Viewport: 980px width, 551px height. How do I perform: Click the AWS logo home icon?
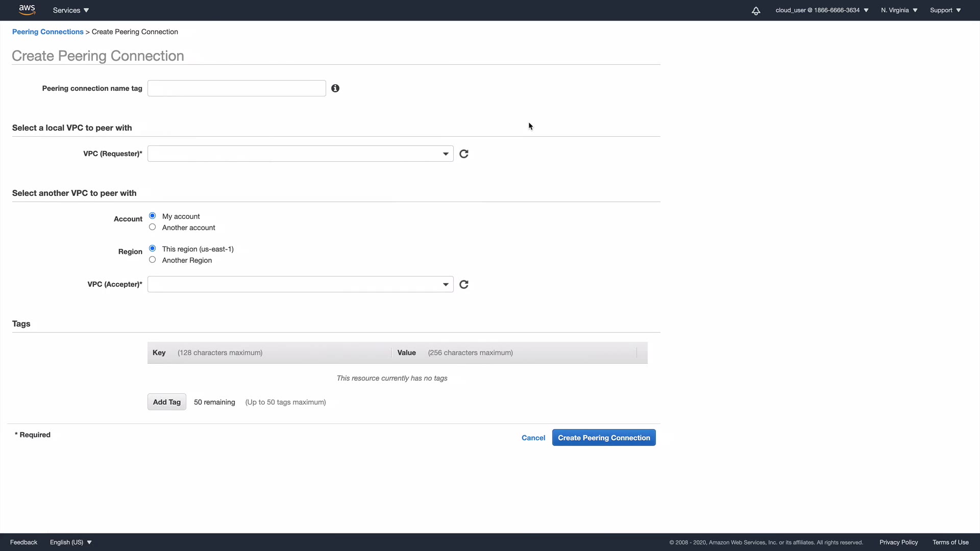click(x=27, y=10)
